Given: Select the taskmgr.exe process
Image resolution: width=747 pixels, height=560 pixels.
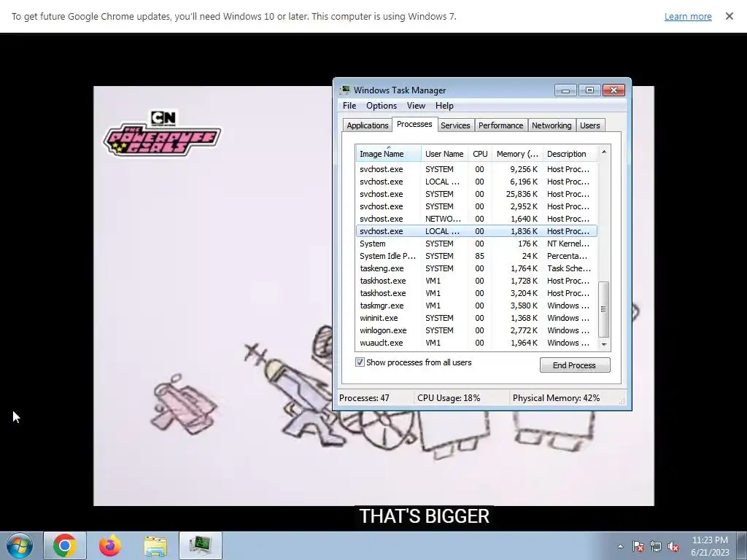Looking at the screenshot, I should (x=476, y=306).
